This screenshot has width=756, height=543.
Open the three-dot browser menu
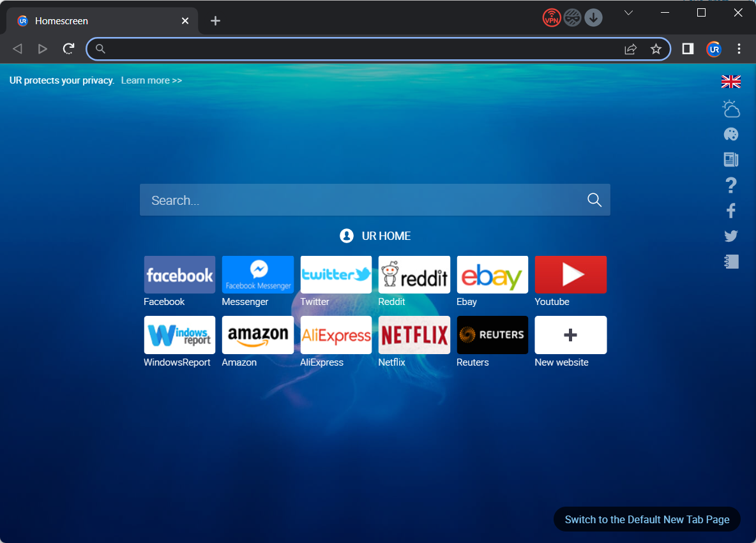pos(739,48)
